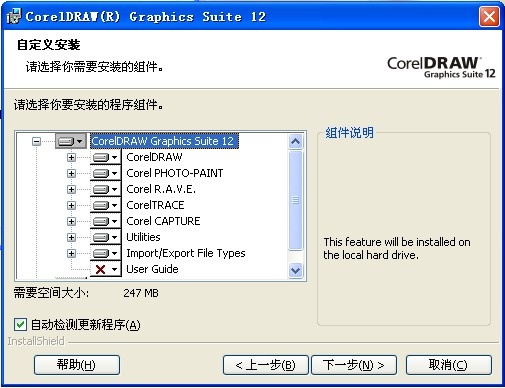Select the CorelDRAW Graphics Suite 12 item
This screenshot has height=388, width=505.
[164, 141]
